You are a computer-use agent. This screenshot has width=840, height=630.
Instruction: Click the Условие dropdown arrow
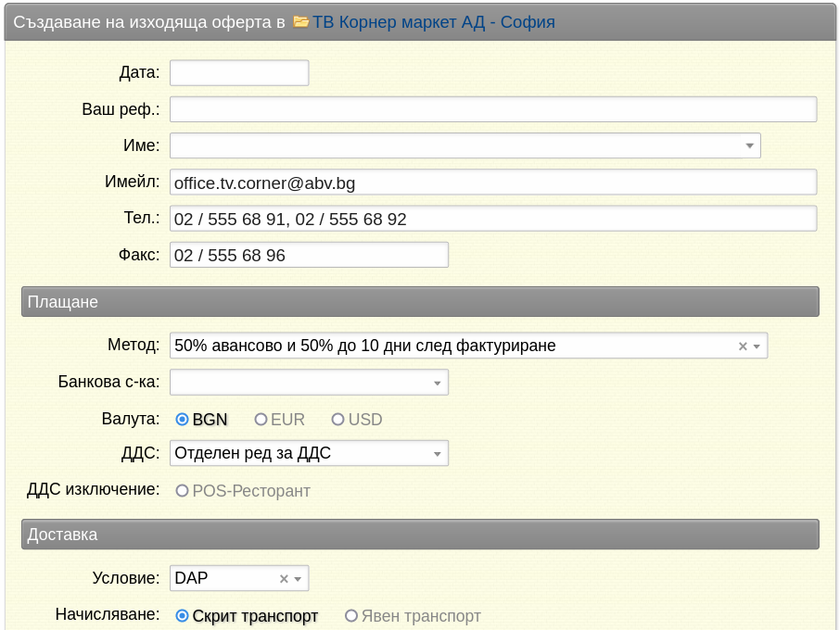[298, 579]
